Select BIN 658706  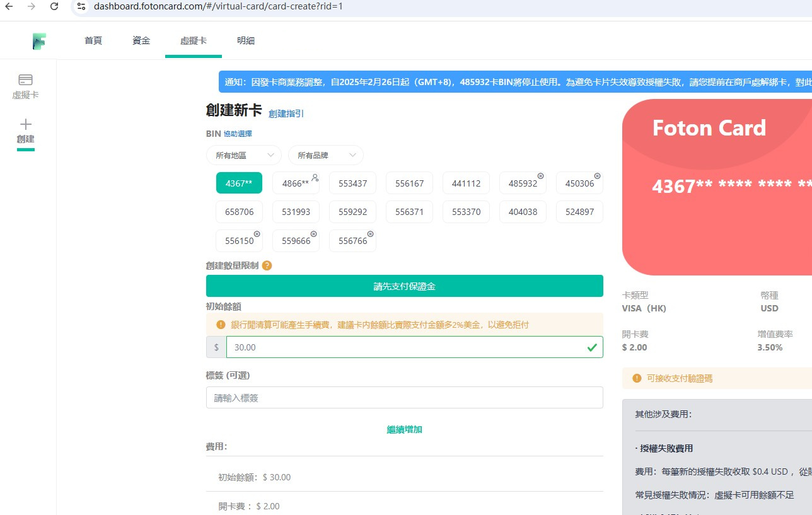(x=239, y=212)
